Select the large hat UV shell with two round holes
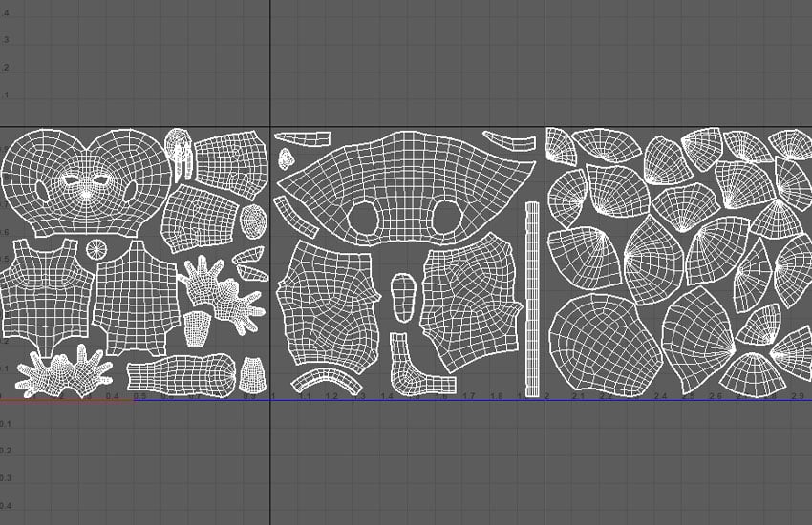Image resolution: width=812 pixels, height=525 pixels. [405, 187]
